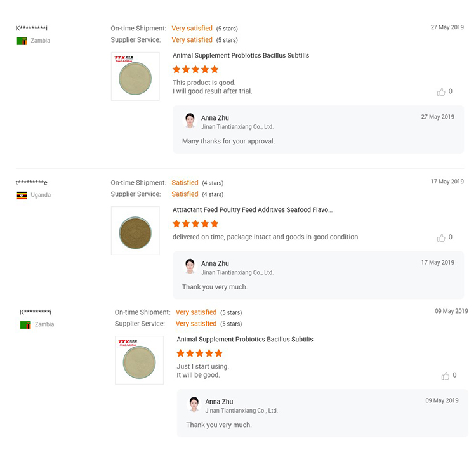
Task: Like the 09 May 2019 review thumbs-up
Action: coord(445,376)
